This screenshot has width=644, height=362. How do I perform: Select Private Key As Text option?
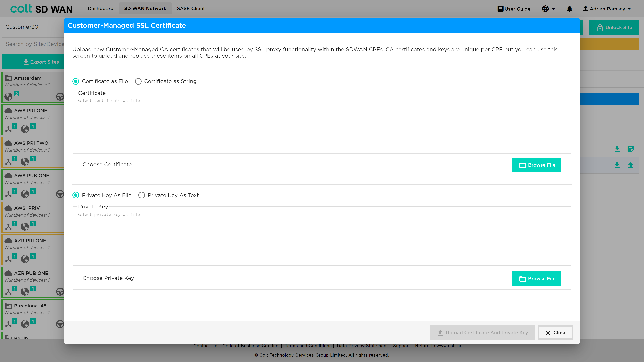(142, 195)
